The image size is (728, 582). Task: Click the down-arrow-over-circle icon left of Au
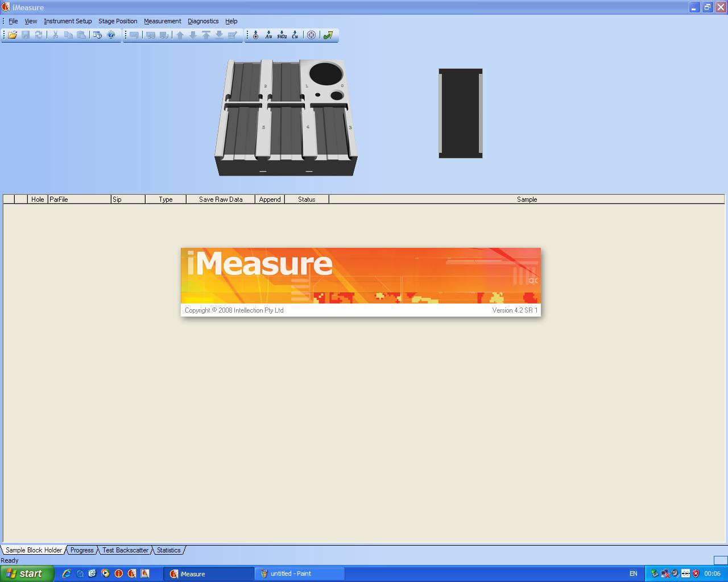(256, 35)
